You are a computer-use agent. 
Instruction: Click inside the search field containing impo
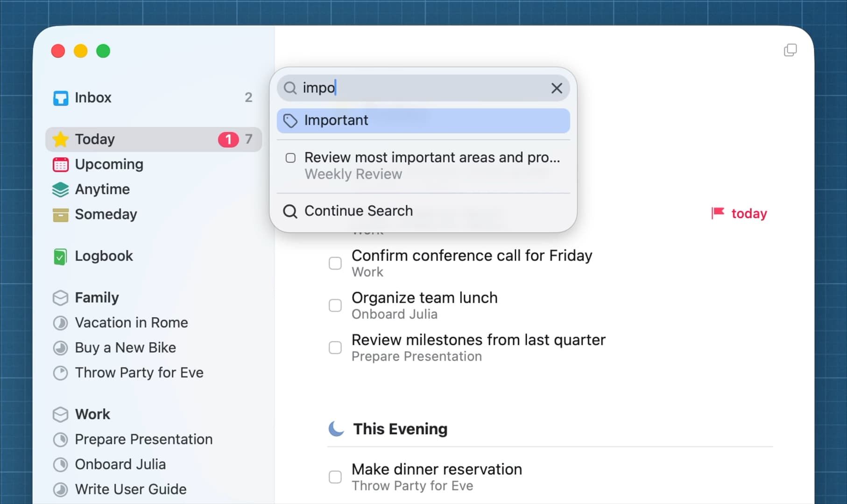pos(420,88)
